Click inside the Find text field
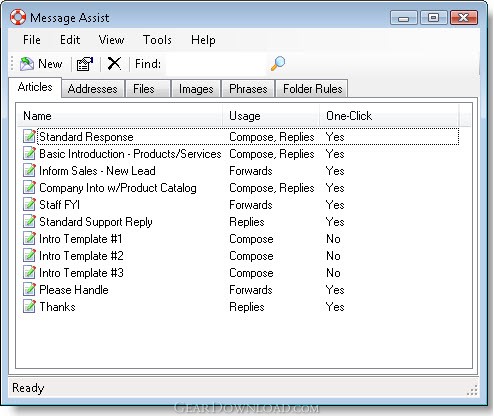494x416 pixels. pos(216,64)
